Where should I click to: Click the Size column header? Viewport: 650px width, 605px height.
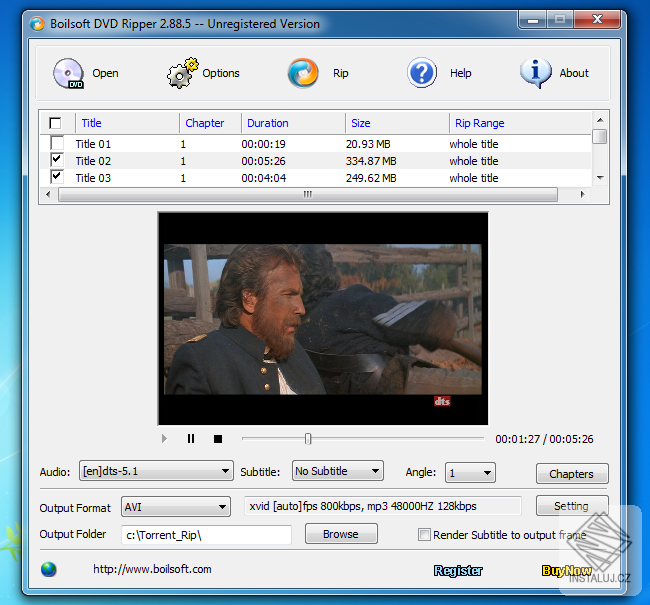(361, 123)
